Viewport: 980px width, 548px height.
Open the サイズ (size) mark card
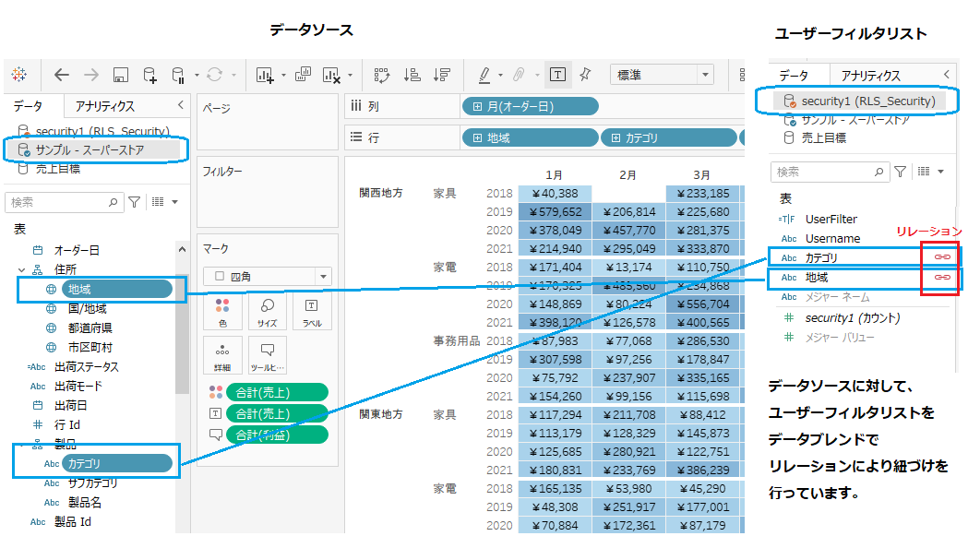point(267,312)
